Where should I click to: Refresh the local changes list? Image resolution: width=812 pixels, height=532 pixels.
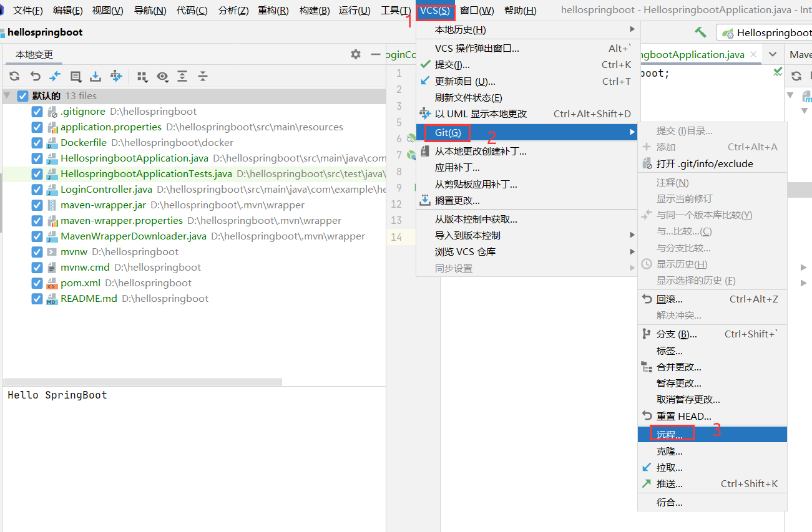coord(14,76)
